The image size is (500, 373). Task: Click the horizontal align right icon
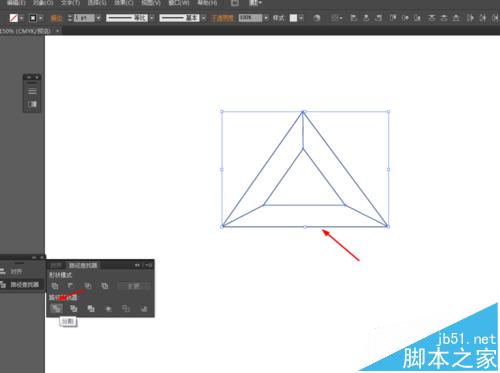378,18
